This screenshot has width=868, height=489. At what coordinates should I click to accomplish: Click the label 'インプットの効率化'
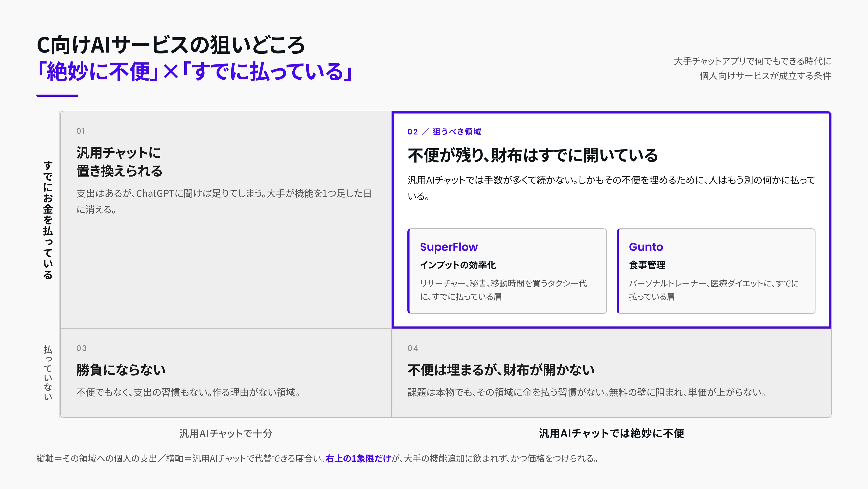coord(458,265)
